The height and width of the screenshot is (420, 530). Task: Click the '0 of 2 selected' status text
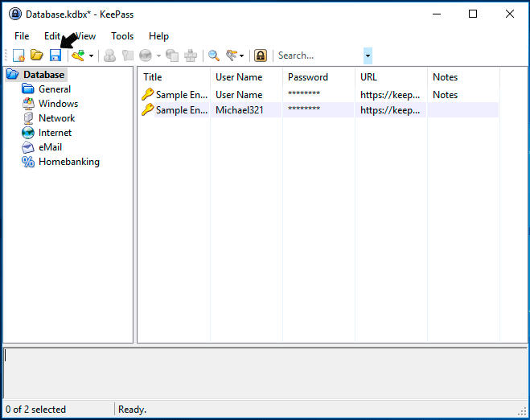coord(36,410)
